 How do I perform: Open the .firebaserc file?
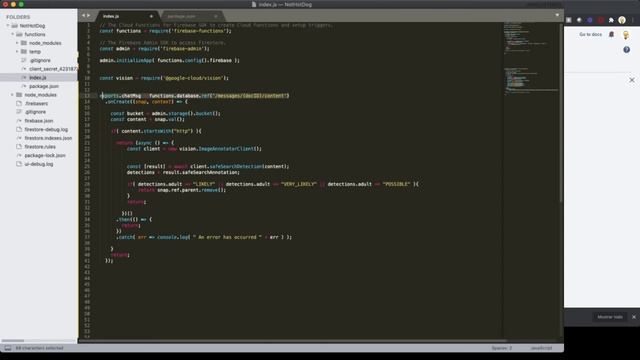(36, 103)
